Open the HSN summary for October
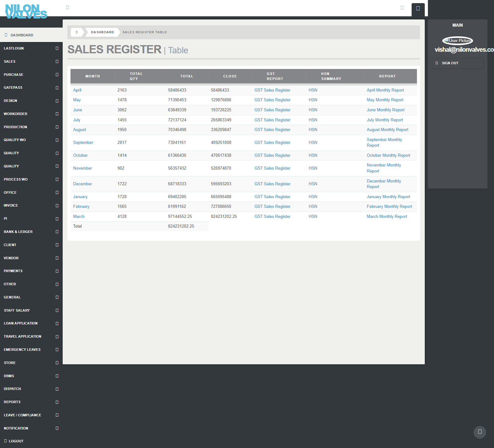494x448 pixels. 313,155
